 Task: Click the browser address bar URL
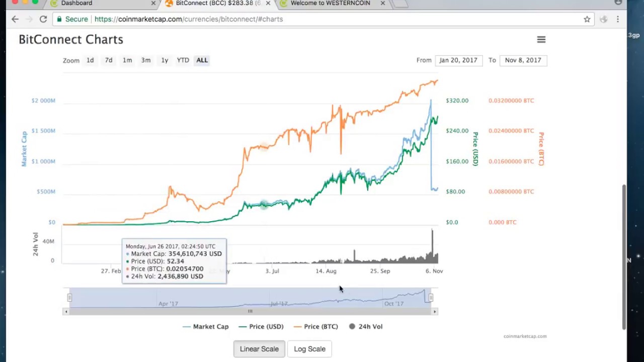189,19
